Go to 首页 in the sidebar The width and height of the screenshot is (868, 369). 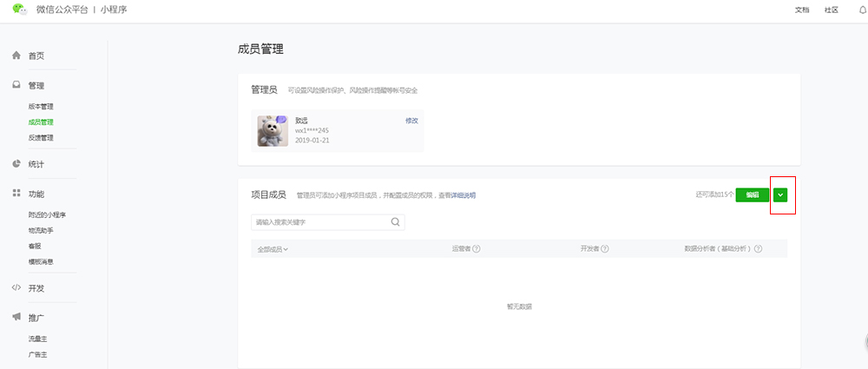(x=36, y=56)
